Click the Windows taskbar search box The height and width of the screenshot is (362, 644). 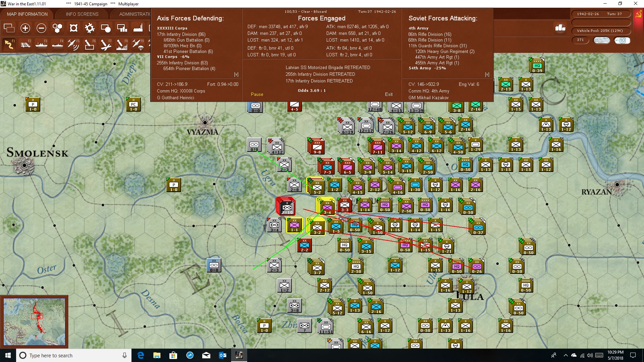click(x=74, y=355)
